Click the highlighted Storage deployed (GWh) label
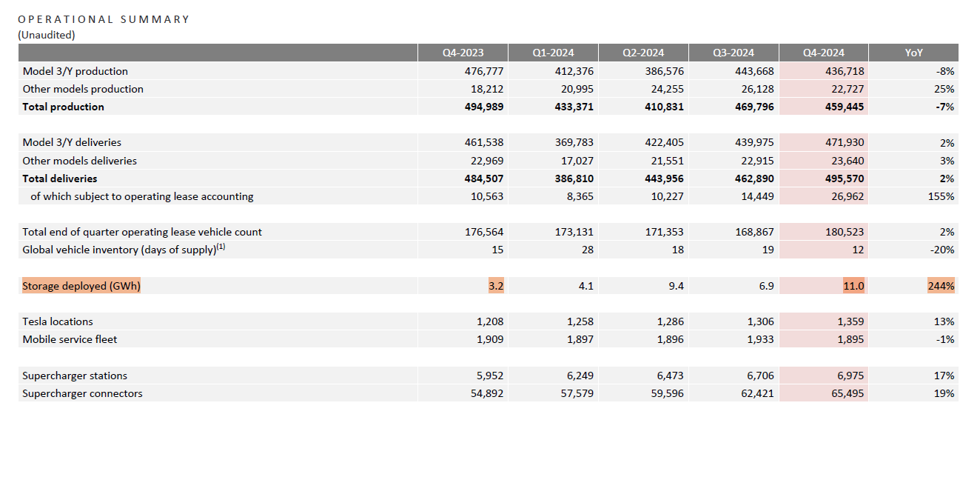 (81, 286)
